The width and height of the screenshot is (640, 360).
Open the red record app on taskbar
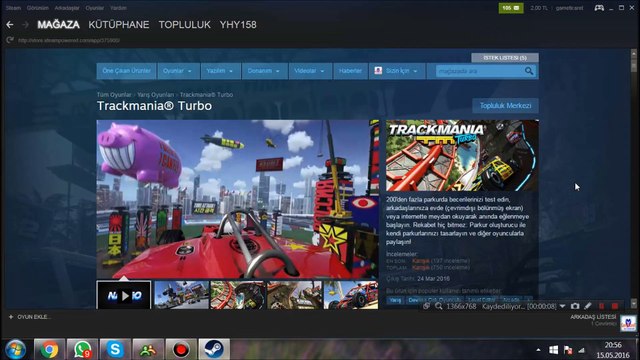click(181, 349)
